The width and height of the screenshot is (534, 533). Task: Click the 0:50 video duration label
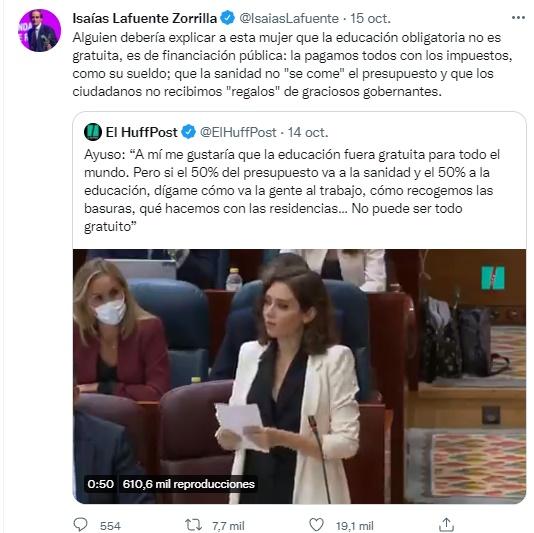click(100, 484)
